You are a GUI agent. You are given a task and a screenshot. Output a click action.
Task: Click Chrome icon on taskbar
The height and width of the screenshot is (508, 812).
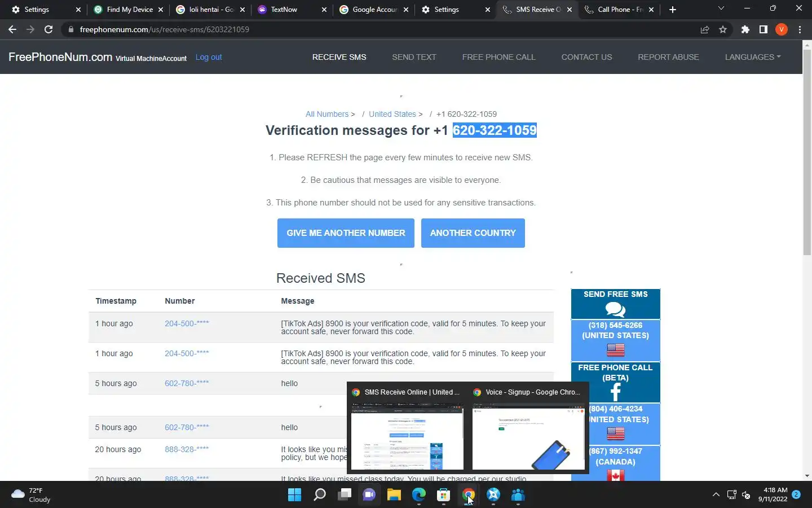tap(468, 495)
